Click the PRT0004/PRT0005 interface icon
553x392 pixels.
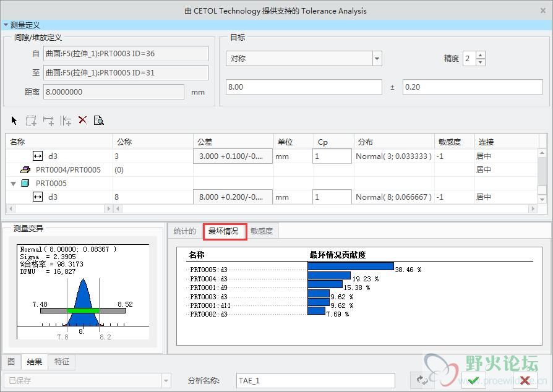click(x=25, y=169)
